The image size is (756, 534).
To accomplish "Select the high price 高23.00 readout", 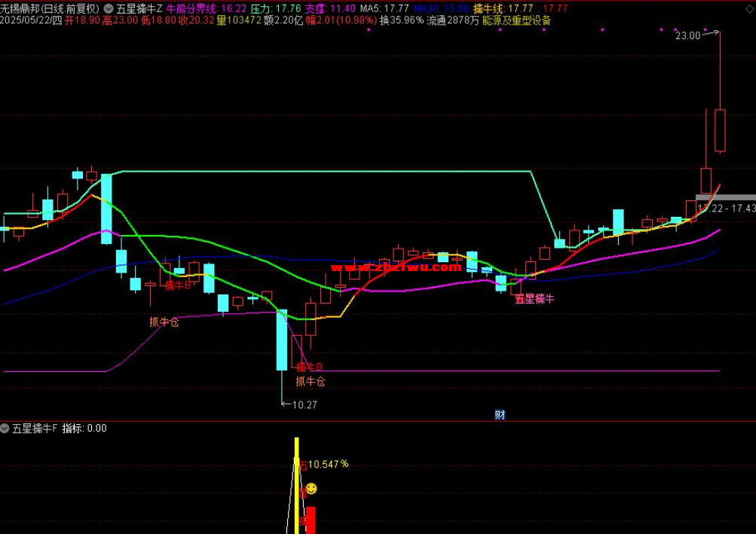I will click(121, 21).
